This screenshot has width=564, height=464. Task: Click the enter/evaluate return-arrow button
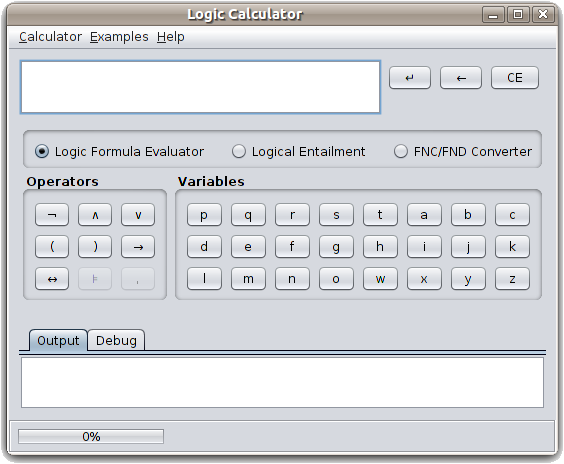pyautogui.click(x=410, y=77)
